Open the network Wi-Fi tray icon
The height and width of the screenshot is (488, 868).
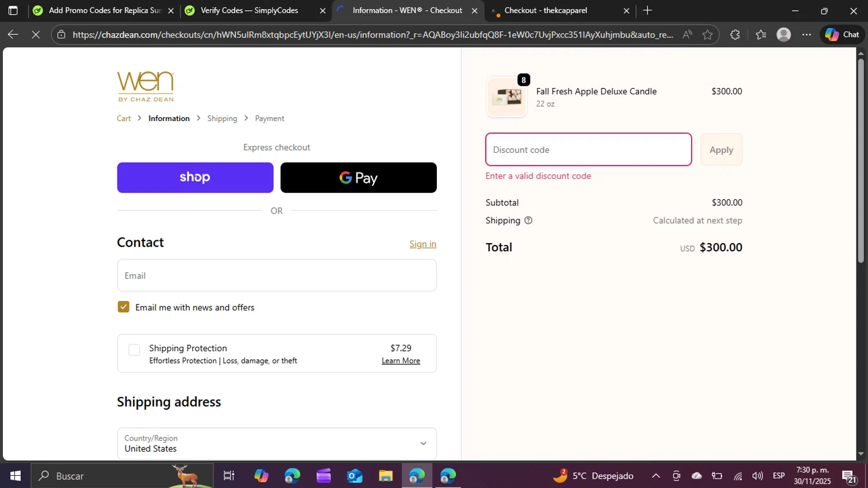738,476
